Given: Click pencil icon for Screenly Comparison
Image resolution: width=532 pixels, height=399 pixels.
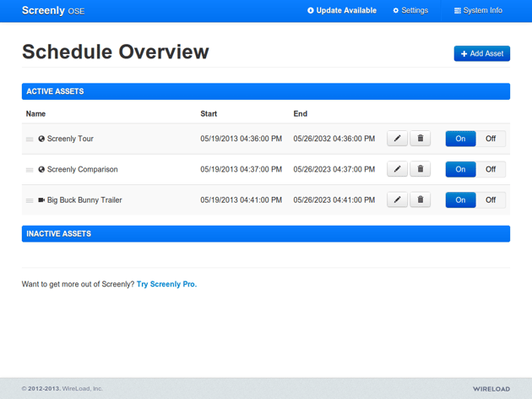Looking at the screenshot, I should point(397,169).
